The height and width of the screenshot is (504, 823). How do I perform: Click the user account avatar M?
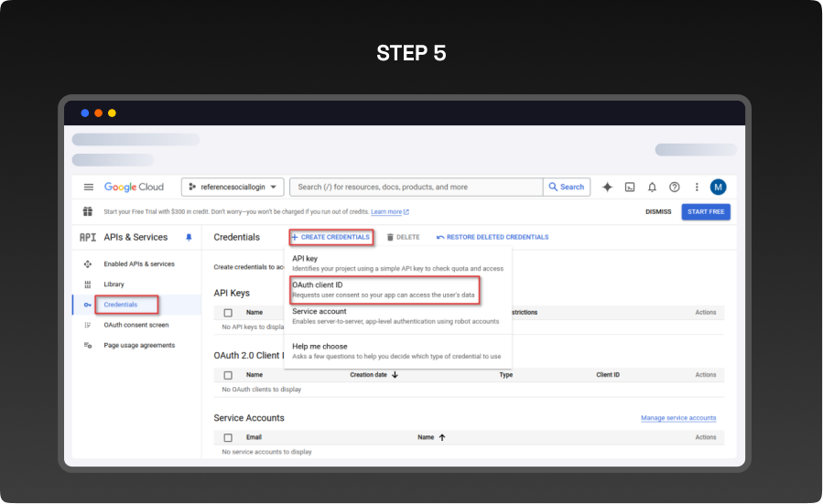coord(719,187)
